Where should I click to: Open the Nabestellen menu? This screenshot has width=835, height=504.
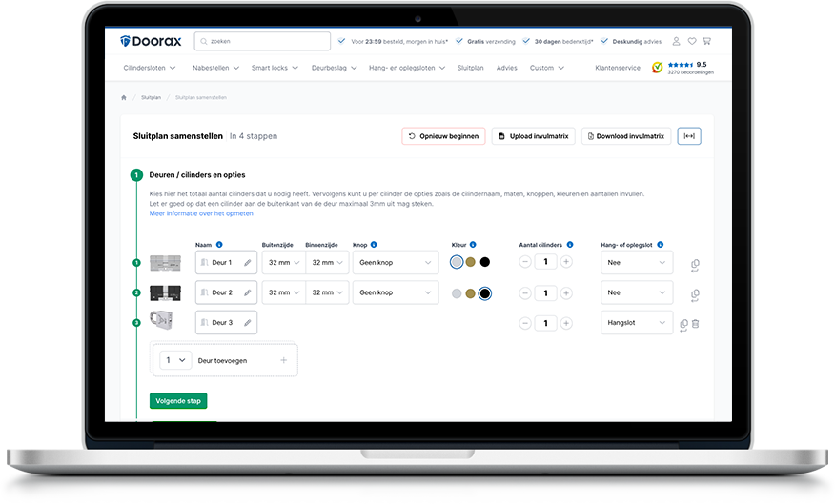click(x=215, y=68)
